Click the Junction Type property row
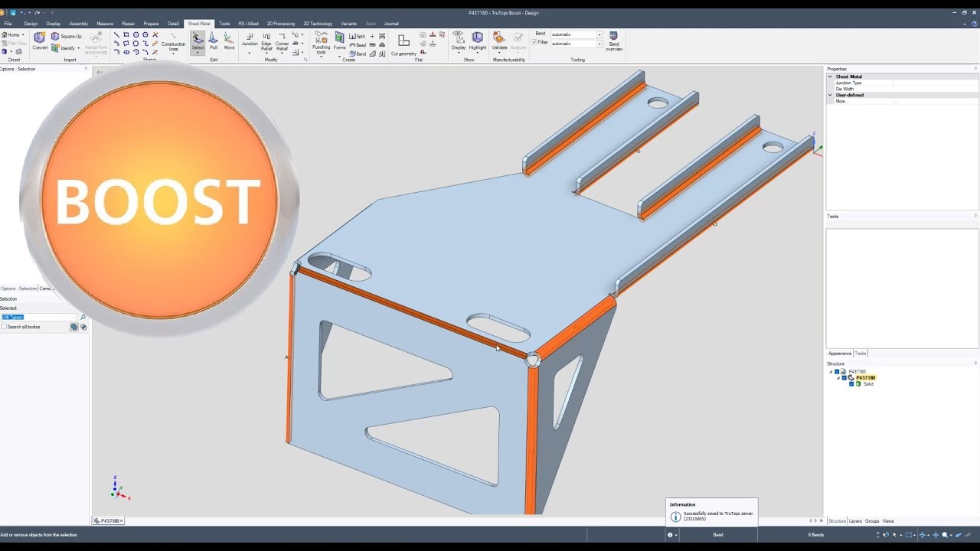Viewport: 980px width, 551px height. click(x=901, y=83)
